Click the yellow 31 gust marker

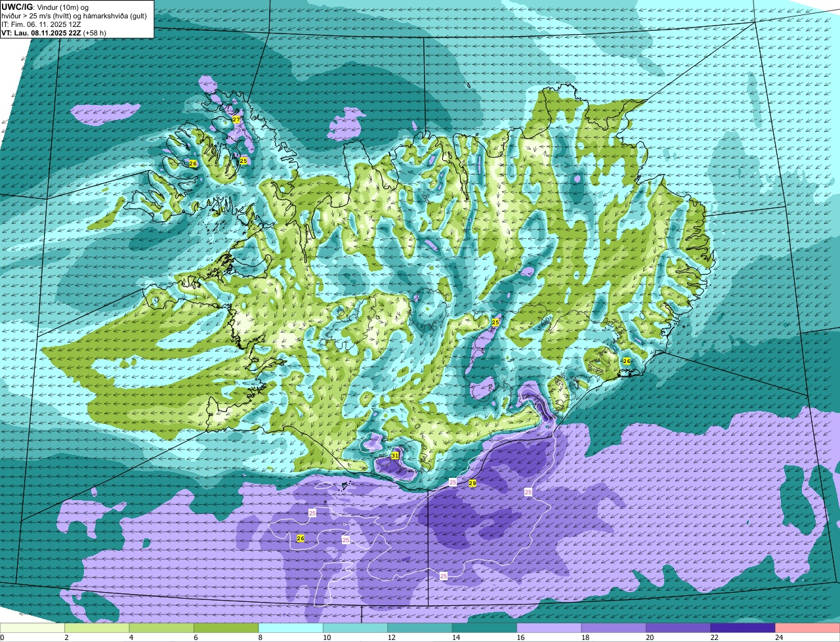pos(394,455)
